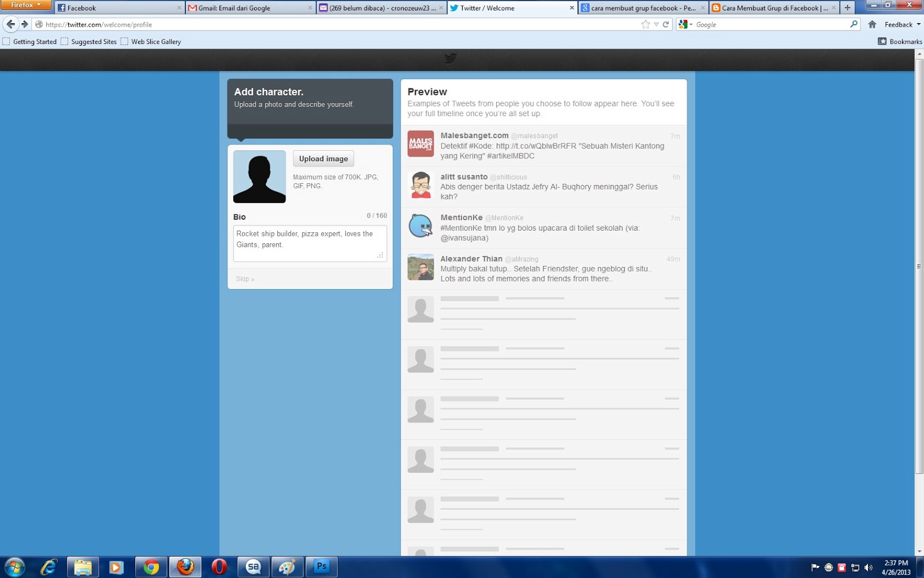The height and width of the screenshot is (578, 924).
Task: Switch to the Yahoo mail cronozeuw23 tab
Action: pyautogui.click(x=381, y=8)
